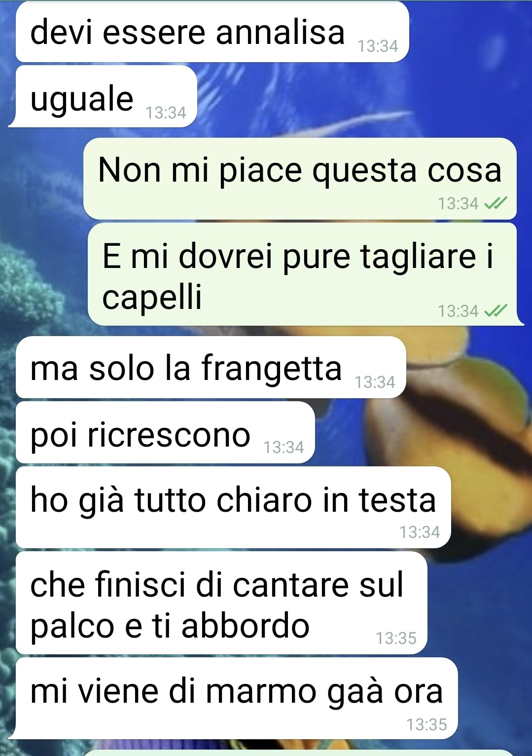532x756 pixels.
Task: Click 13:34 timestamp on 'devi essere annalisa'
Action: pos(378,46)
